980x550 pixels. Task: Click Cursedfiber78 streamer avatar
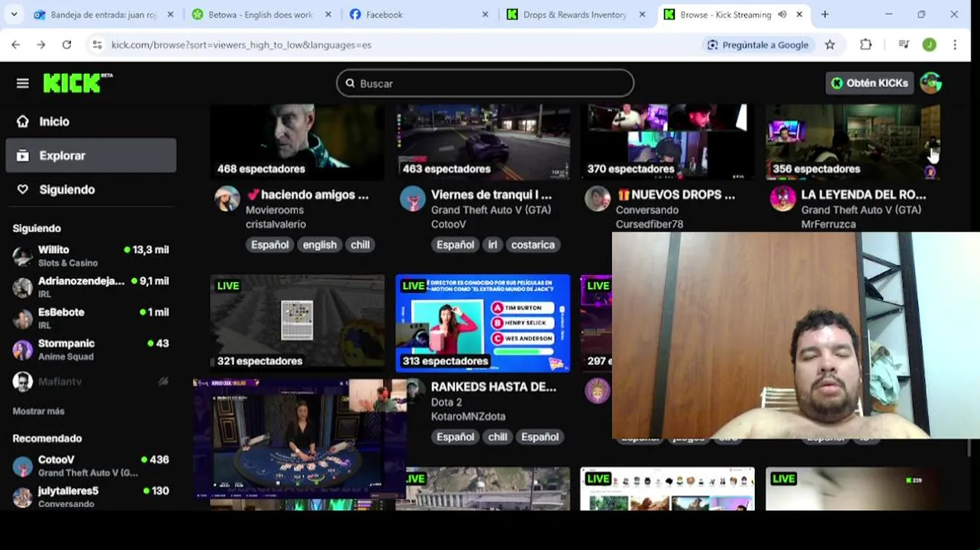tap(597, 199)
